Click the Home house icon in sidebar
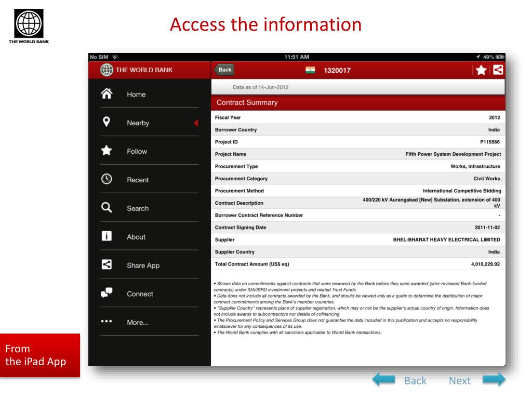Image resolution: width=532 pixels, height=399 pixels. point(107,94)
